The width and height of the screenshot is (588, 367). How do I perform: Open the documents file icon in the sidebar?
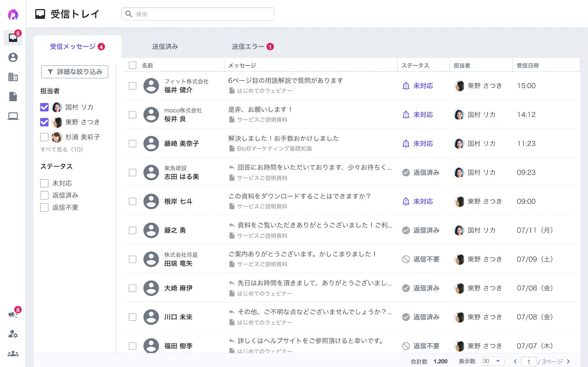(x=13, y=97)
